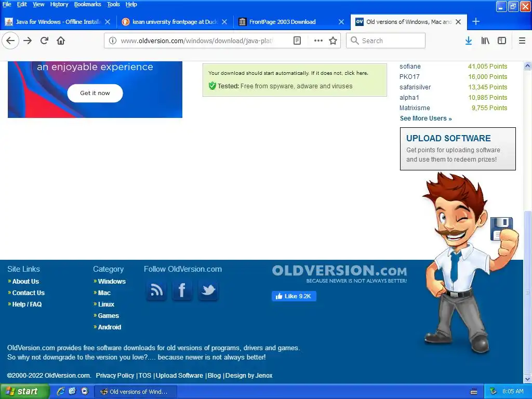
Task: Open Contact Us footer link
Action: [x=29, y=293]
